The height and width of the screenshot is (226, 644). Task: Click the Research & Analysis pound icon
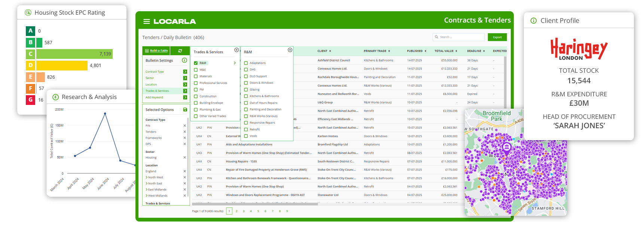(55, 97)
